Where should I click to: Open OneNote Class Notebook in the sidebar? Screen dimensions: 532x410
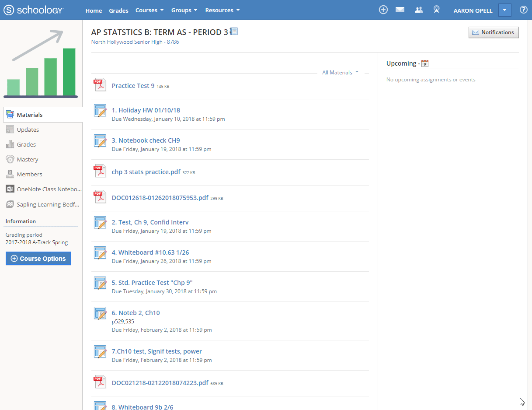coord(43,189)
